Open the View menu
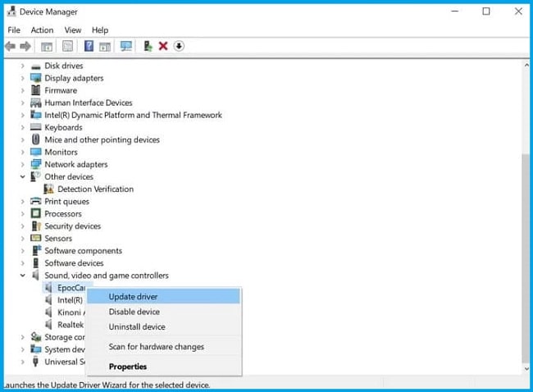The width and height of the screenshot is (533, 392). pos(73,30)
